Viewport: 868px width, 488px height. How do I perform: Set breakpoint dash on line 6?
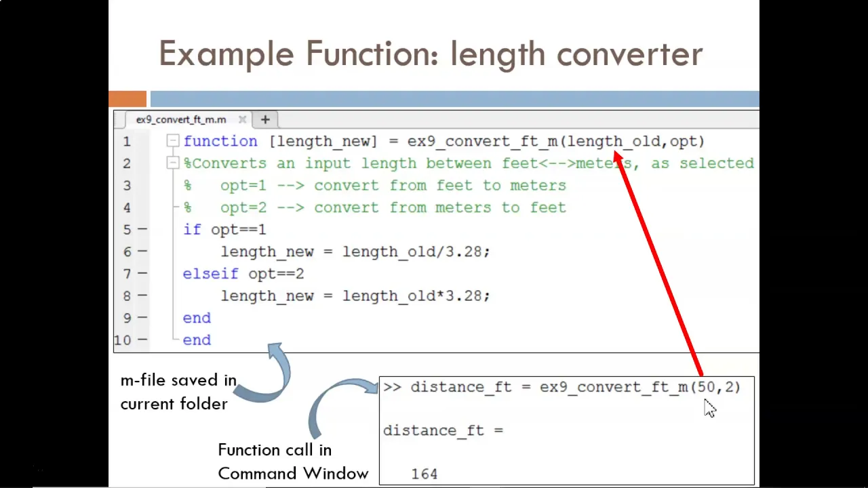coord(142,251)
